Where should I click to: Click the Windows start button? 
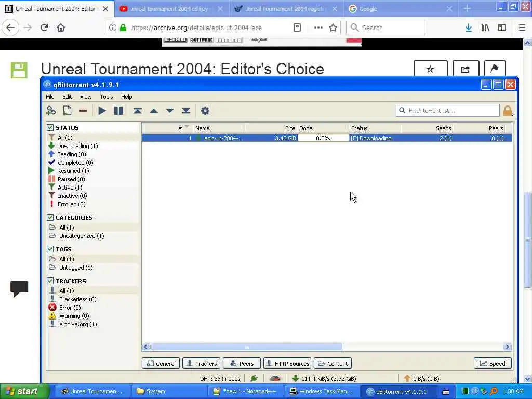tap(24, 391)
